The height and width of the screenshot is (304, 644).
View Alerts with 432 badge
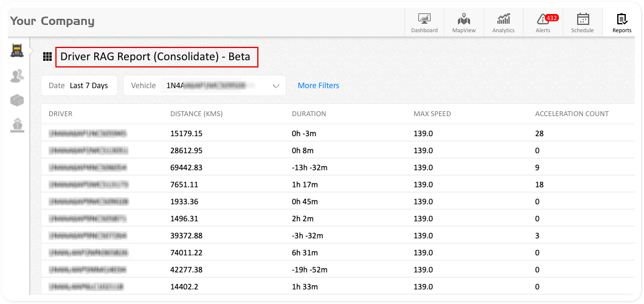(543, 23)
